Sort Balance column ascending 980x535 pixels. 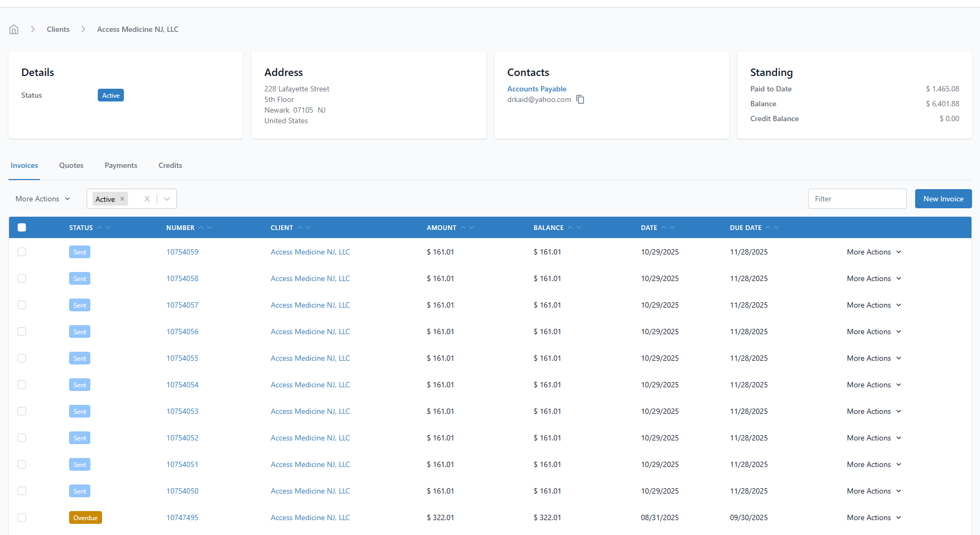[570, 227]
